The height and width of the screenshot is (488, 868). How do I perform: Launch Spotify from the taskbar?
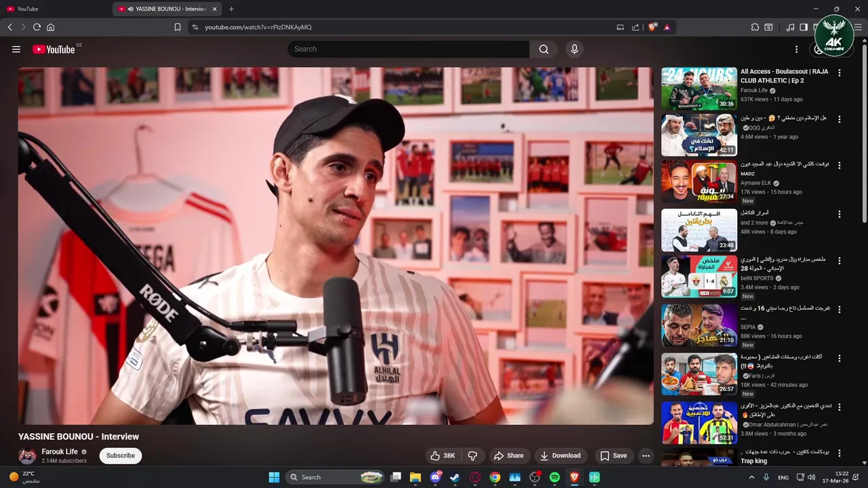point(554,477)
